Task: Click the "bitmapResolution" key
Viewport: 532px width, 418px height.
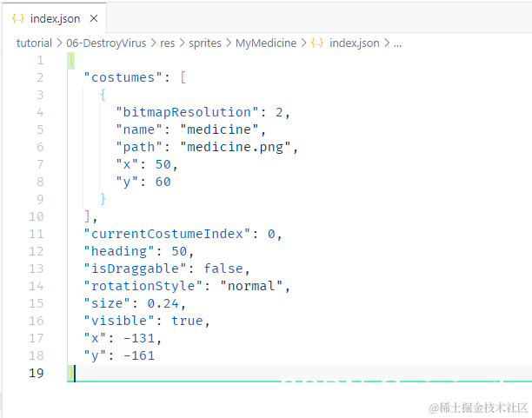Action: coord(187,112)
